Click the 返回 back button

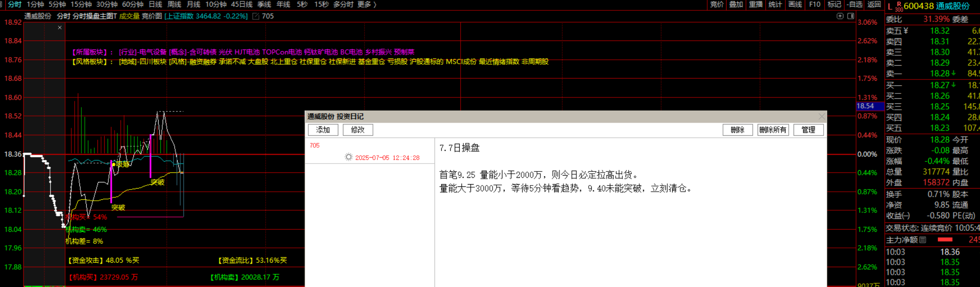pos(874,4)
